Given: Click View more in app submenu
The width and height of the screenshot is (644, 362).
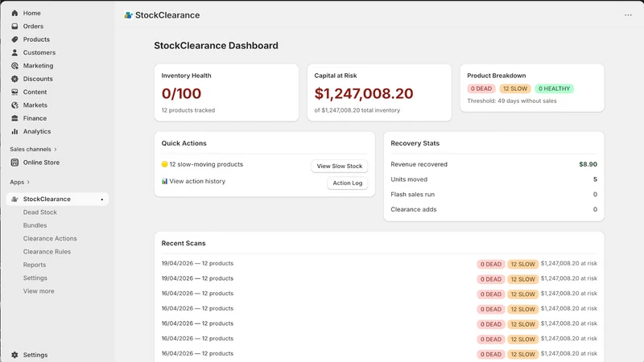Looking at the screenshot, I should click(39, 291).
